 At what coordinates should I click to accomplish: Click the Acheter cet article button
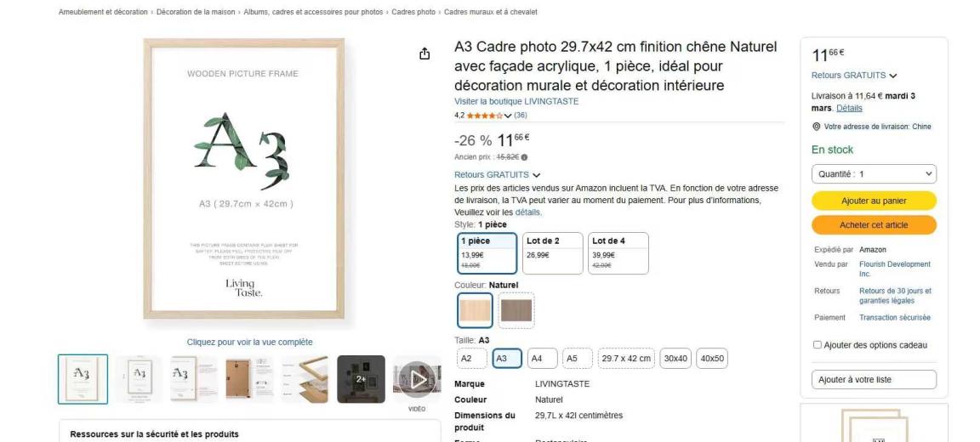point(874,225)
